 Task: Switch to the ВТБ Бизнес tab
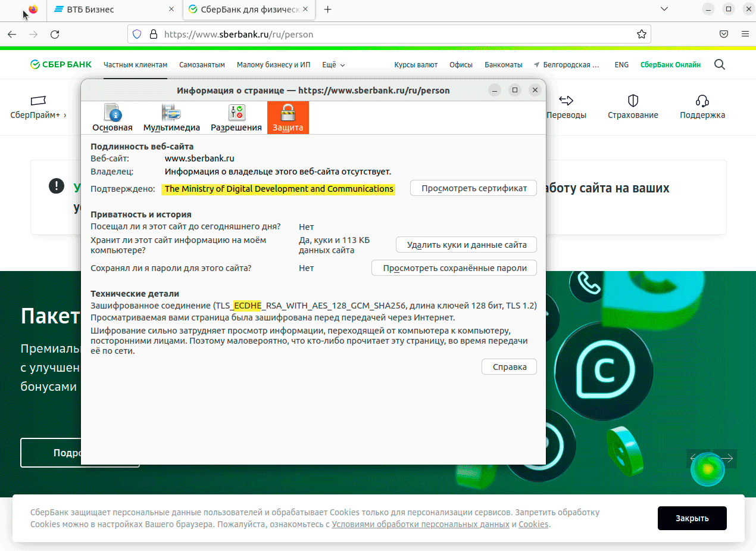point(113,10)
